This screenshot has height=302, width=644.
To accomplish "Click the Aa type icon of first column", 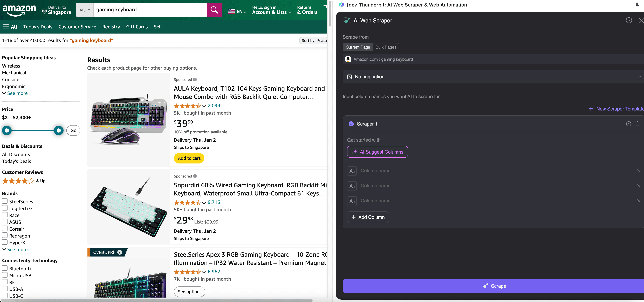I will click(x=352, y=171).
